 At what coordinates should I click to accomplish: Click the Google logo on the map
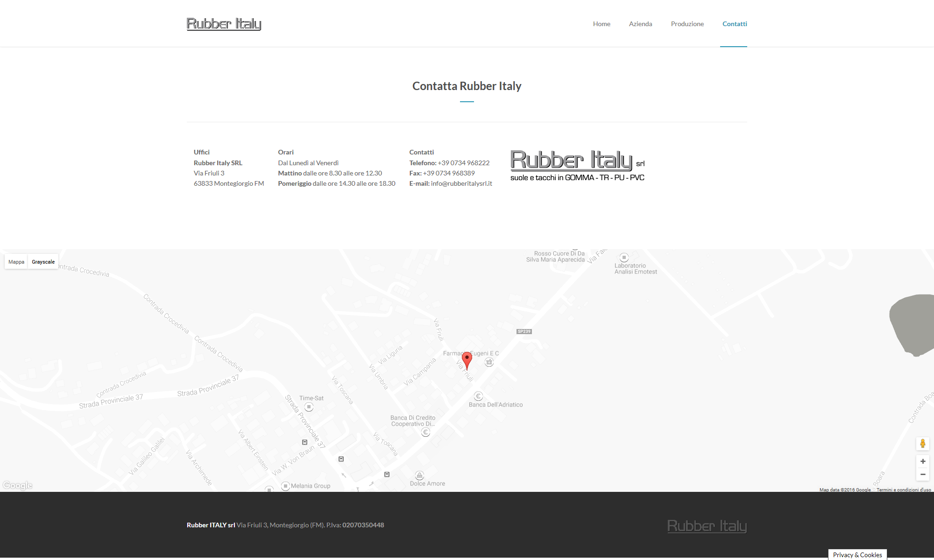pos(17,485)
